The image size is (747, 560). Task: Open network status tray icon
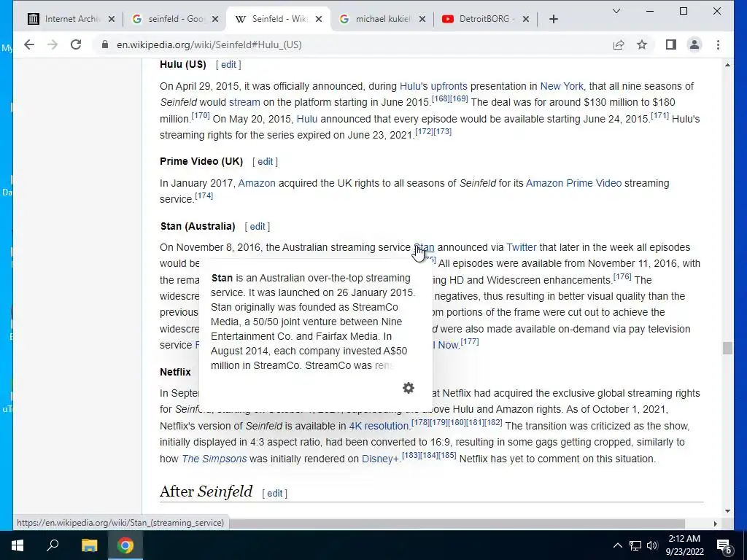(635, 545)
